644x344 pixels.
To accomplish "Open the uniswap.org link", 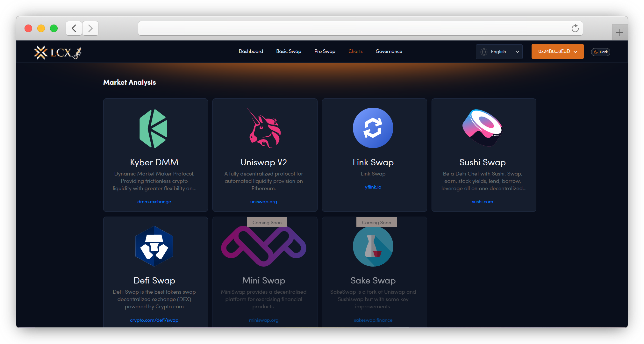I will point(264,202).
